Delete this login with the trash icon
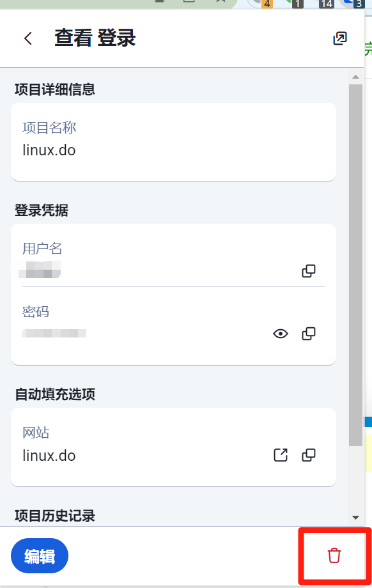 click(334, 555)
